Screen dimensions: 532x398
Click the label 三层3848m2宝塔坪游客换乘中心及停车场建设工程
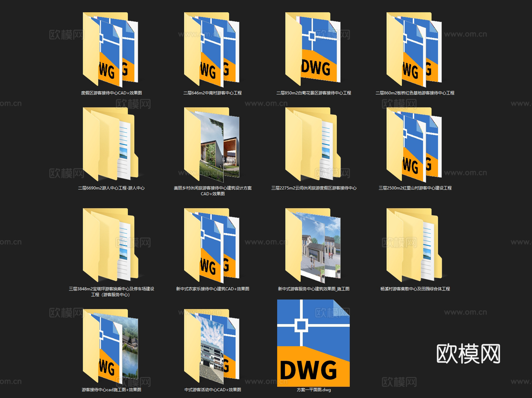[x=111, y=292]
